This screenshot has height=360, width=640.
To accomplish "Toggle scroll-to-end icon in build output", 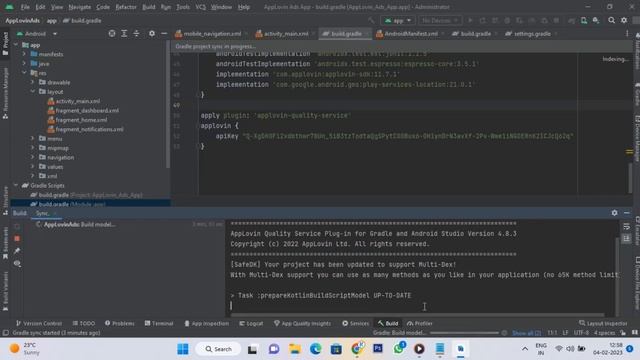I will pyautogui.click(x=627, y=238).
